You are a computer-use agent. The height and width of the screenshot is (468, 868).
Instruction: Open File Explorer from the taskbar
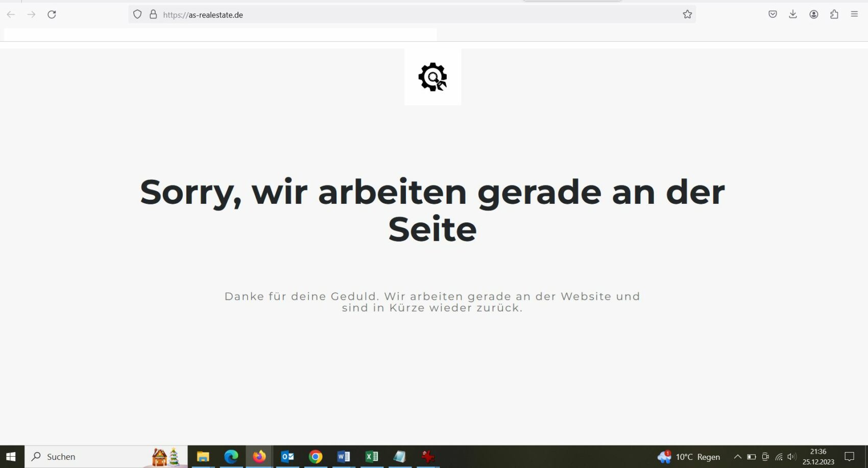pyautogui.click(x=203, y=456)
